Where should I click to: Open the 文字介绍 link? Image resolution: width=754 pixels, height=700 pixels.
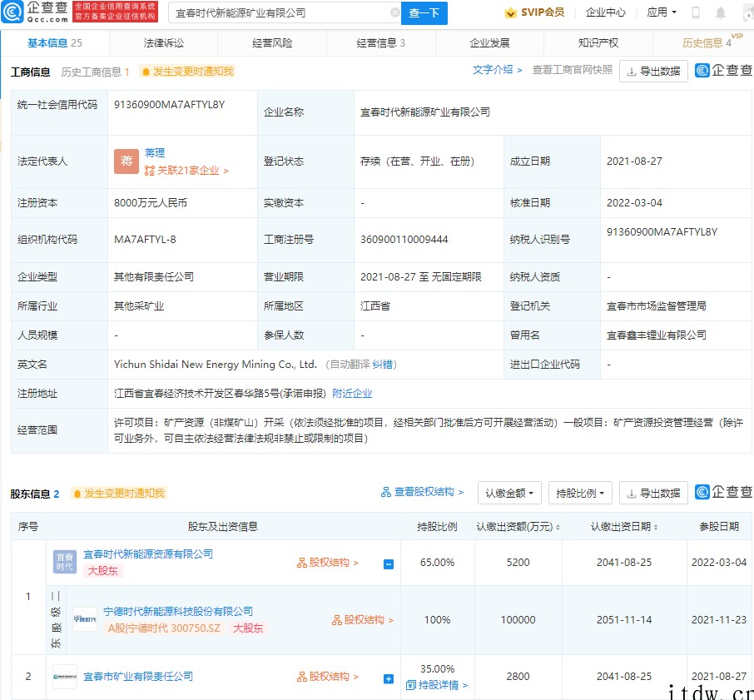(497, 70)
